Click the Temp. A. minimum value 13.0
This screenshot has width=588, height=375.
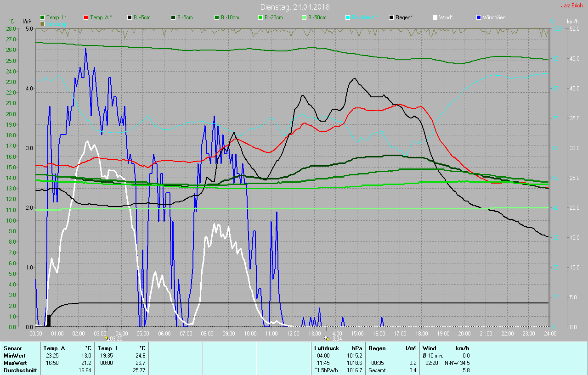pyautogui.click(x=86, y=356)
